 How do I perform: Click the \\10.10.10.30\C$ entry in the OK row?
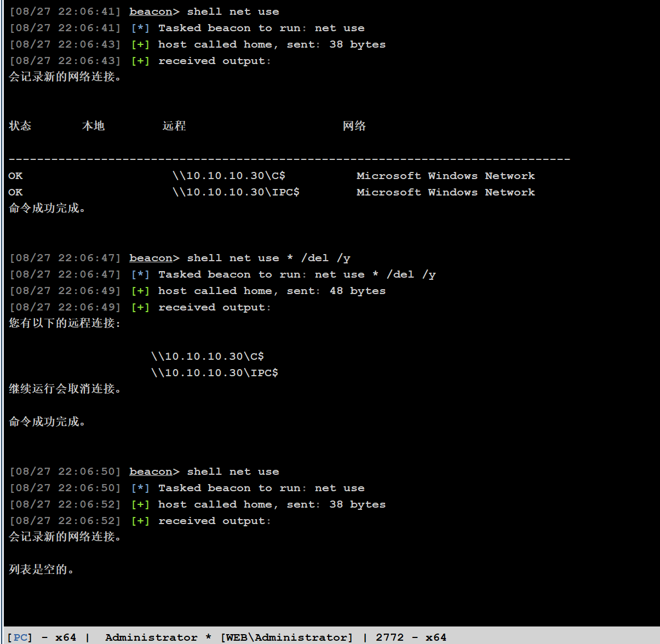tap(229, 176)
